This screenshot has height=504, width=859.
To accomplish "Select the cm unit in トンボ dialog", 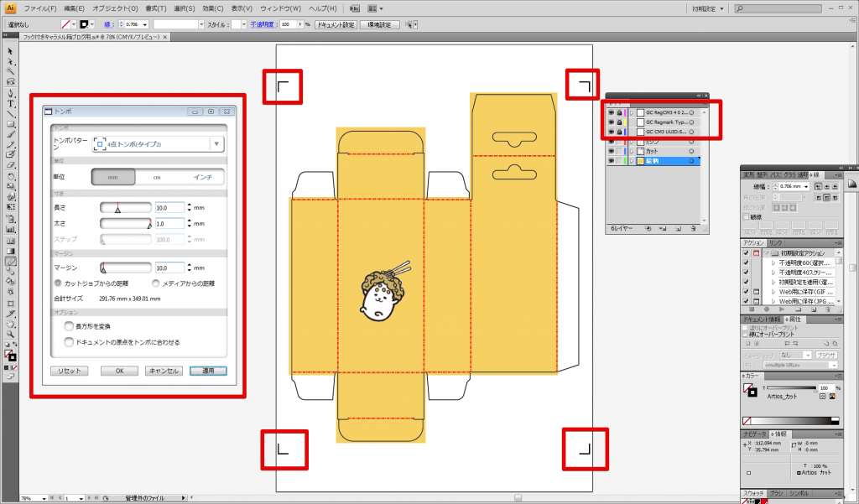I will pyautogui.click(x=157, y=177).
